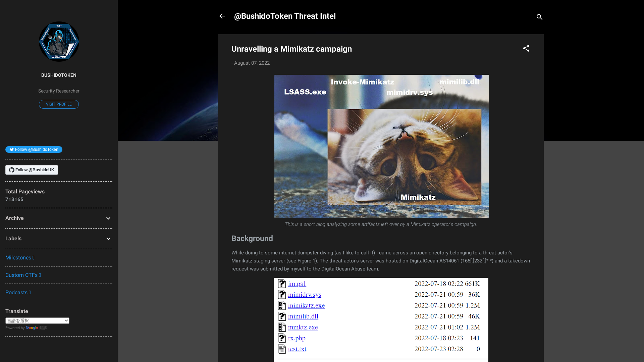The height and width of the screenshot is (362, 644).
Task: Share the post via the share icon
Action: pos(526,48)
